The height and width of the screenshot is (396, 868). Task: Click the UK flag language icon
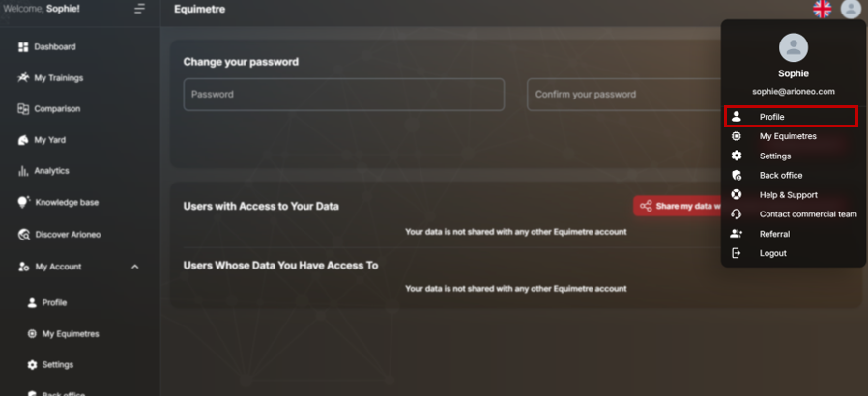pos(822,9)
